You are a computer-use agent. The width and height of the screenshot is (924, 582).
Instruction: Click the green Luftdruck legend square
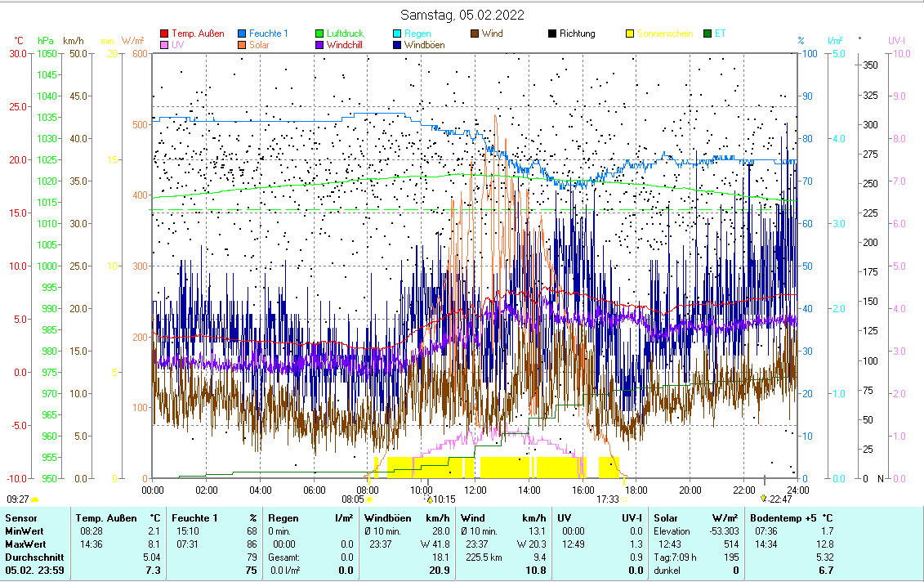tap(319, 34)
